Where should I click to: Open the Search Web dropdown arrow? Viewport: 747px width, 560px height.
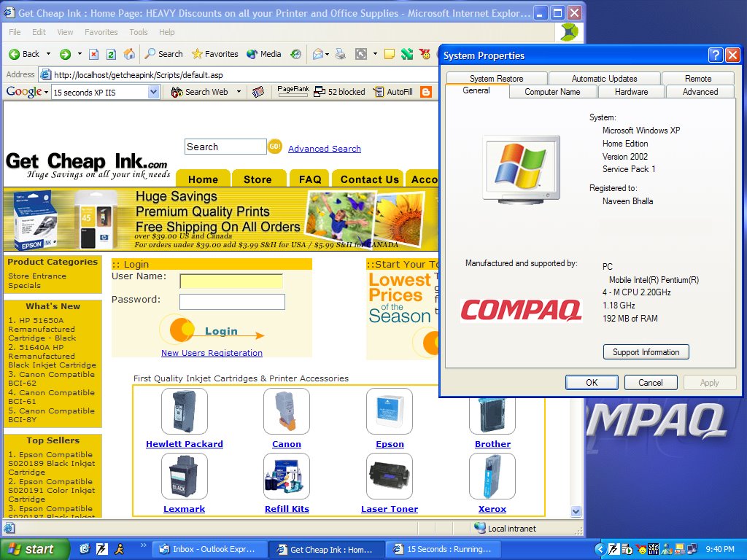click(x=239, y=92)
